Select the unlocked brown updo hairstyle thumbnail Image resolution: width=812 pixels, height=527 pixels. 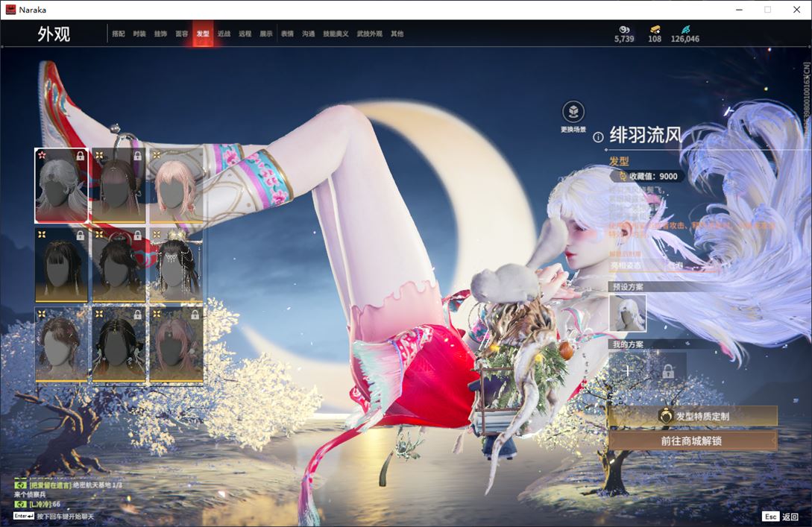pos(61,345)
